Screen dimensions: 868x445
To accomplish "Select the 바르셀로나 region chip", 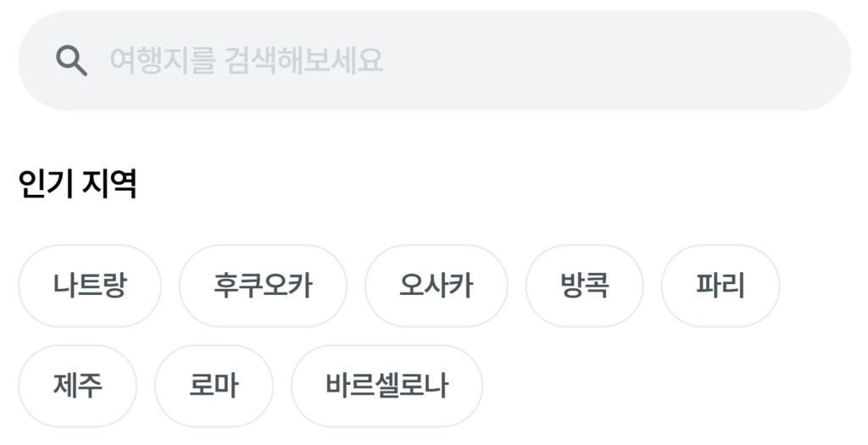I will (x=387, y=386).
